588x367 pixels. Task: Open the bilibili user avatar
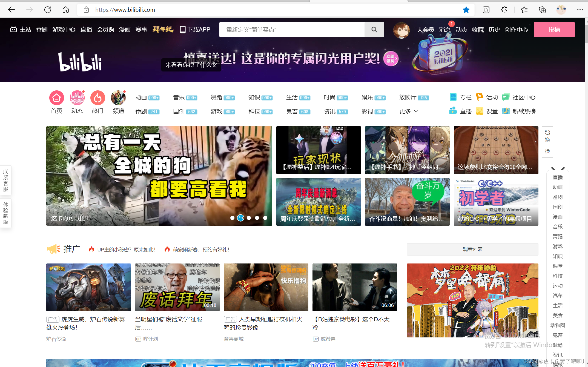coord(401,30)
